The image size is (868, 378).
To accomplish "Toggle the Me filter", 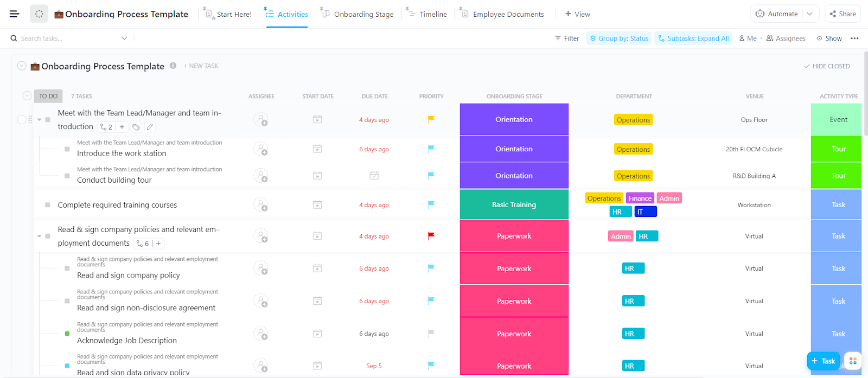I will tap(748, 39).
